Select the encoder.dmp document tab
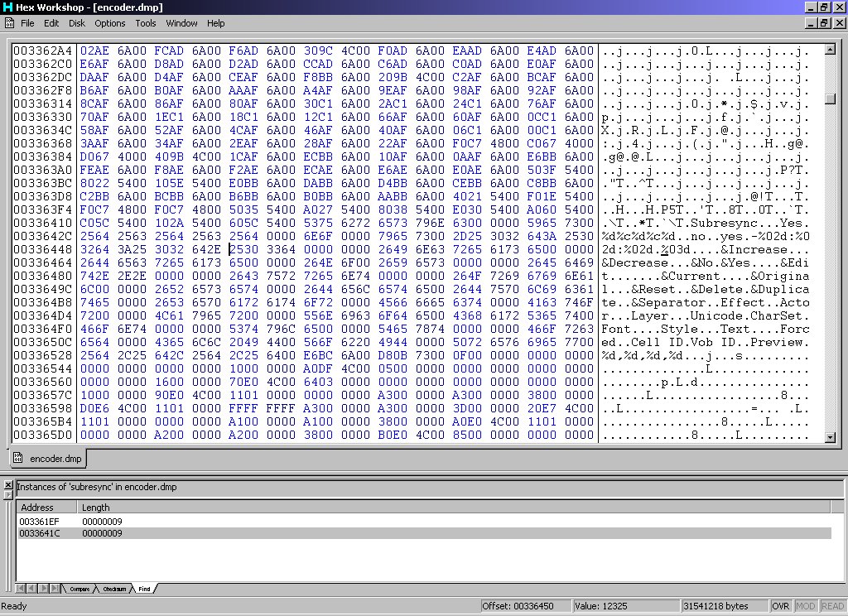The height and width of the screenshot is (616, 848). click(x=48, y=459)
